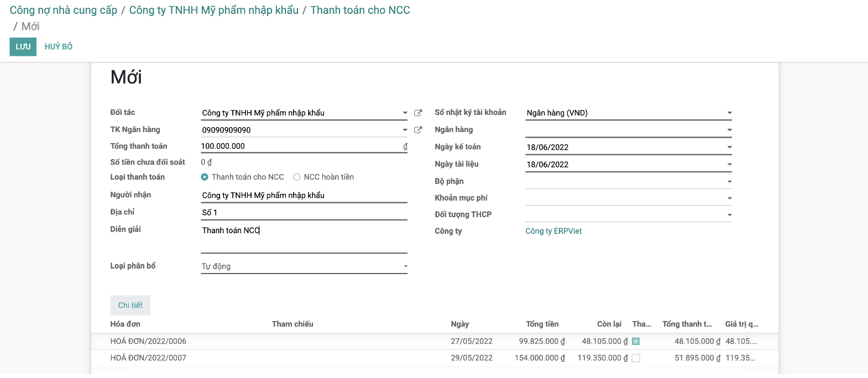Open external link icon beside TK Ngân hàng

[418, 130]
